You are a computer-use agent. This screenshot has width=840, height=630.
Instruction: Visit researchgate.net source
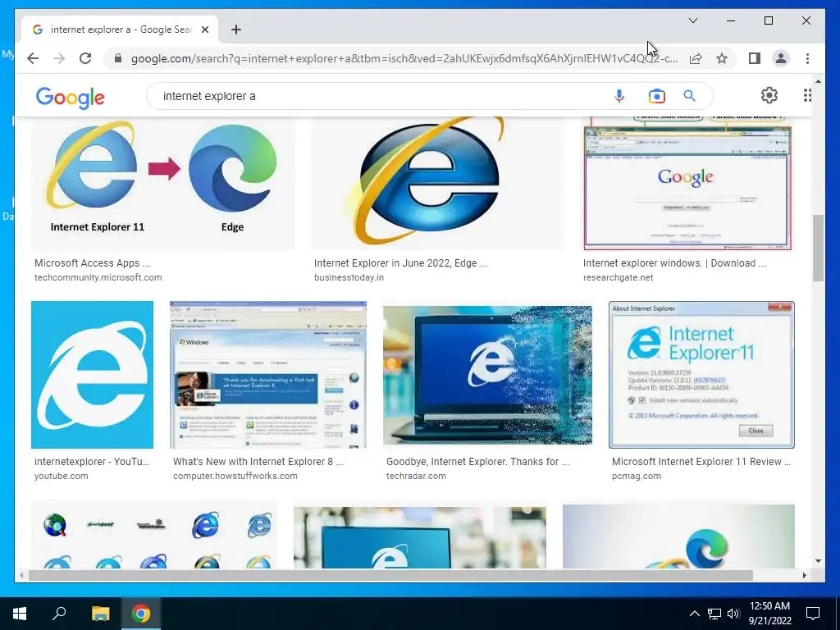pyautogui.click(x=618, y=277)
